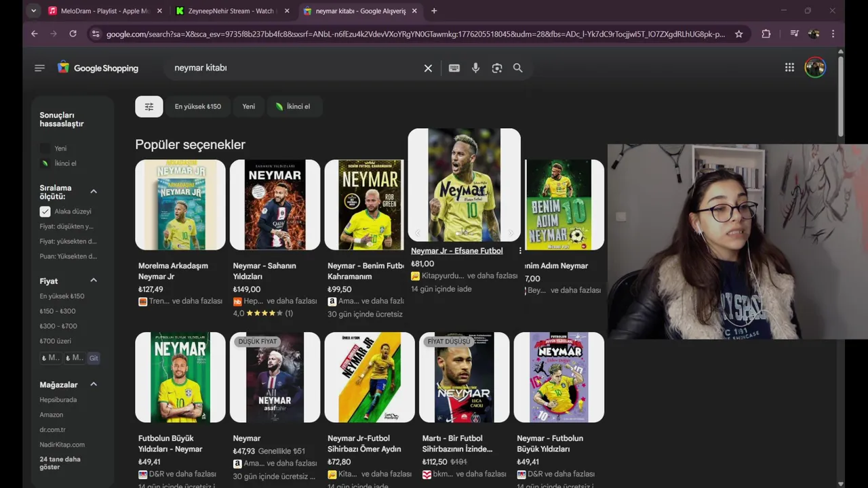Screen dimensions: 868x488
Task: Reload the current page
Action: [x=73, y=33]
